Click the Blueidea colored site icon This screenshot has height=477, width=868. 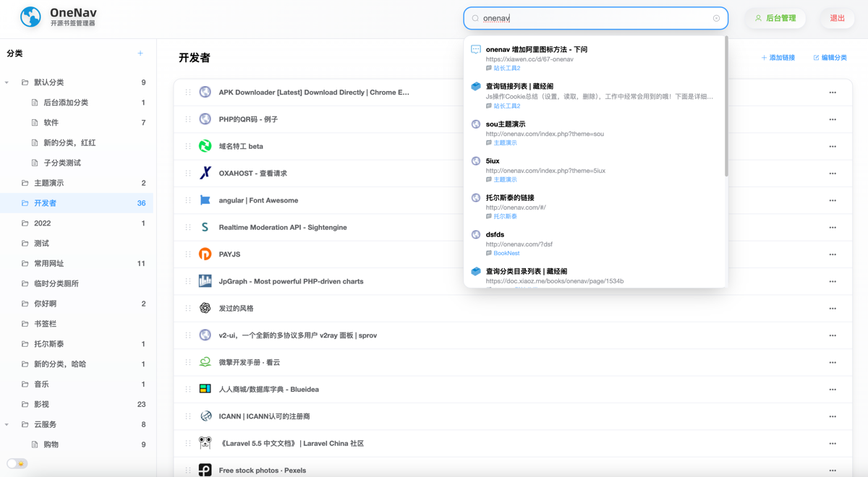click(205, 389)
